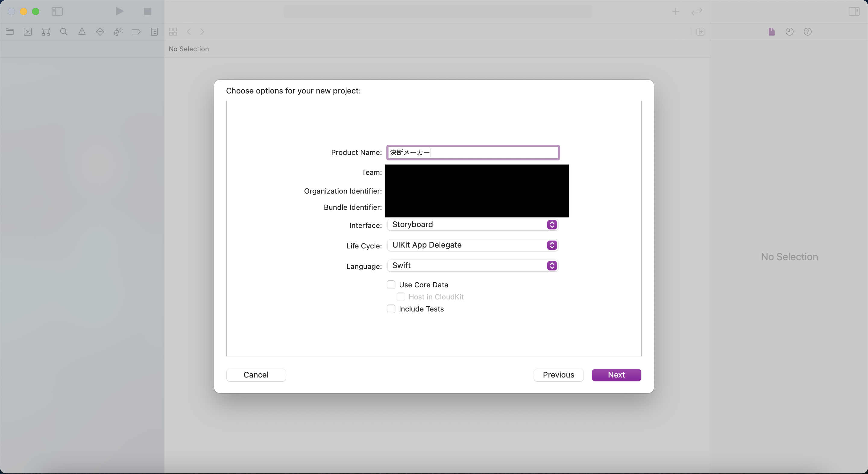Select the File inspector tab icon
868x474 pixels.
pos(772,32)
